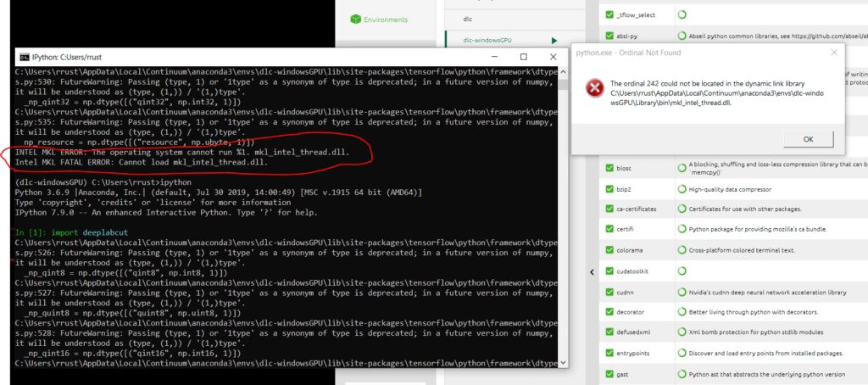
Task: Click the status circle icon next to gast
Action: [x=682, y=374]
